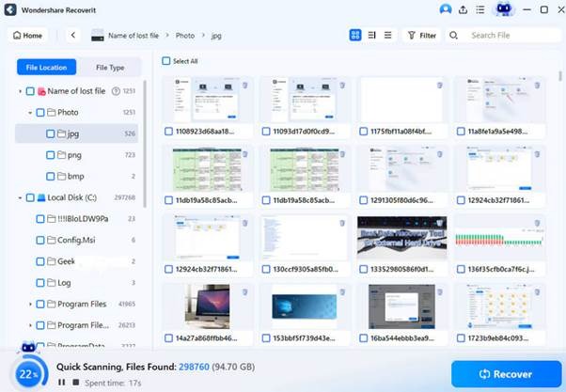Expand the Program Files folder node

pos(30,305)
